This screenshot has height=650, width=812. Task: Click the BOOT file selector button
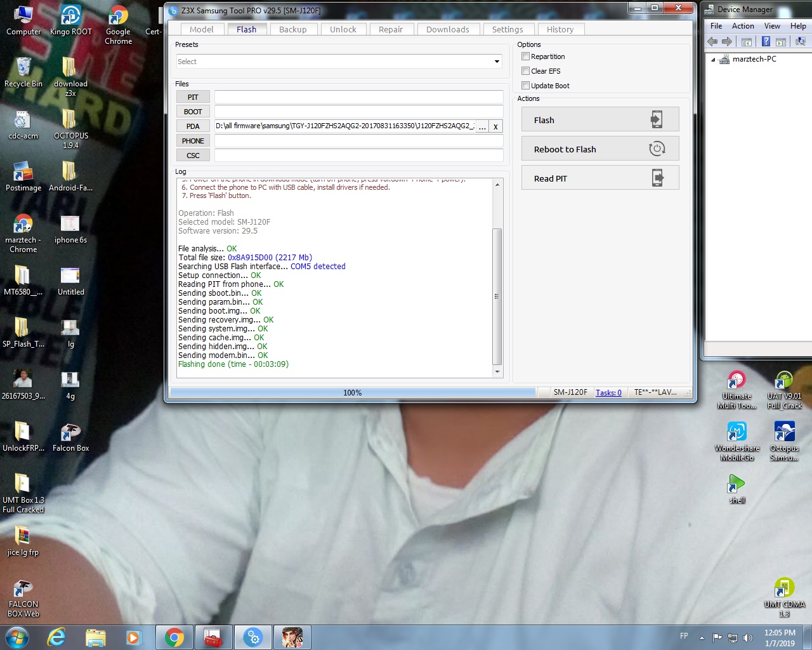[x=193, y=112]
